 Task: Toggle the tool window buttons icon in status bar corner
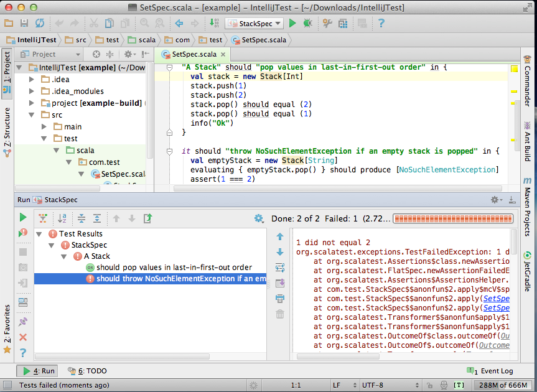coord(7,385)
